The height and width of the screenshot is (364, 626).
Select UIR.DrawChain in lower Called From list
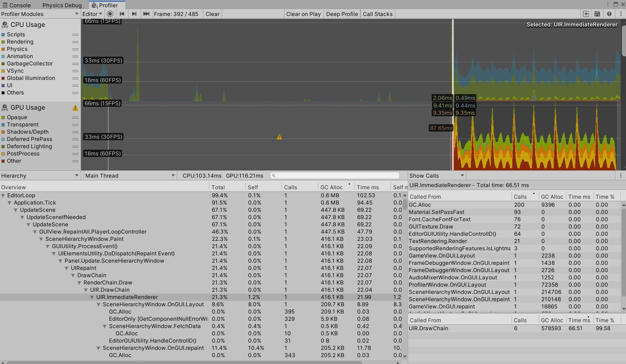click(x=514, y=328)
